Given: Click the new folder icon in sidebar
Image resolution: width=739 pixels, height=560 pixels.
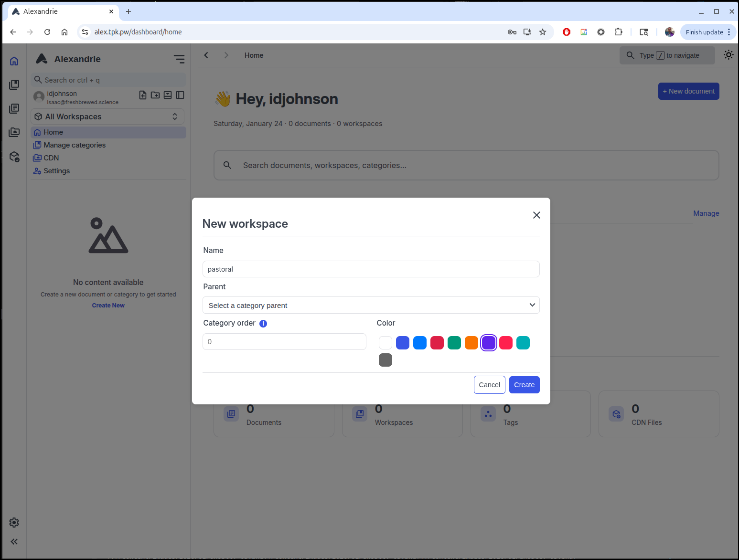Looking at the screenshot, I should [155, 95].
